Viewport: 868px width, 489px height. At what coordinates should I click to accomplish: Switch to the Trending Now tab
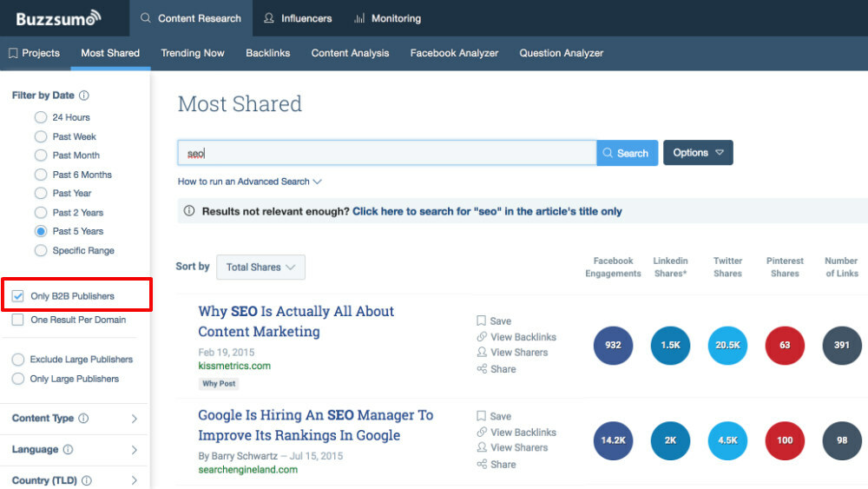coord(193,53)
